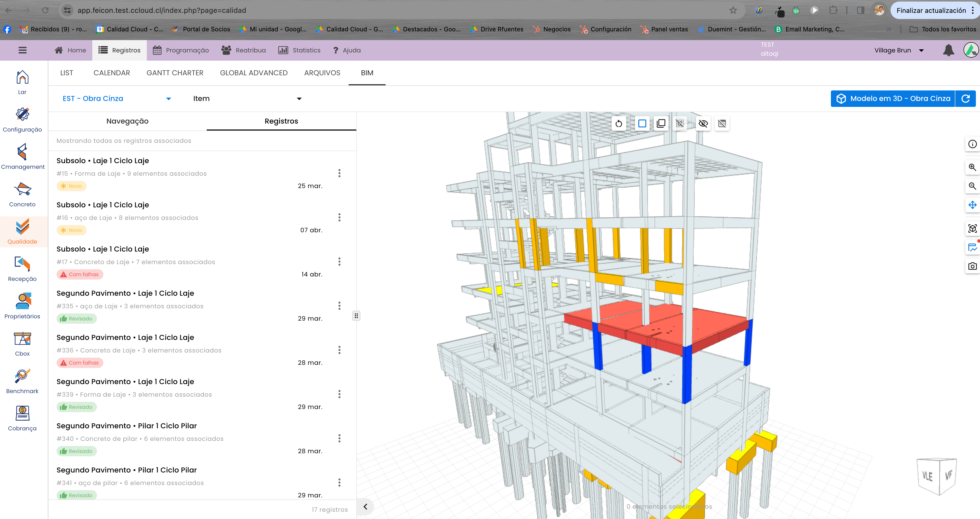Open options menu for record #16
980x519 pixels.
point(339,217)
